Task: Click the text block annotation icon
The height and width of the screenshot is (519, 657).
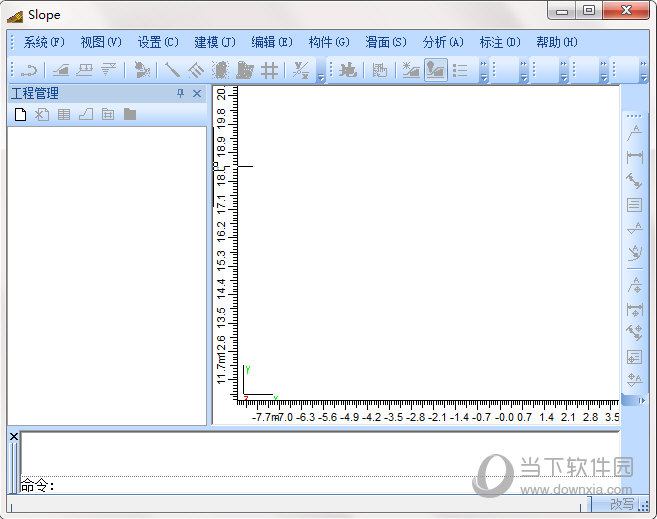Action: coord(634,205)
